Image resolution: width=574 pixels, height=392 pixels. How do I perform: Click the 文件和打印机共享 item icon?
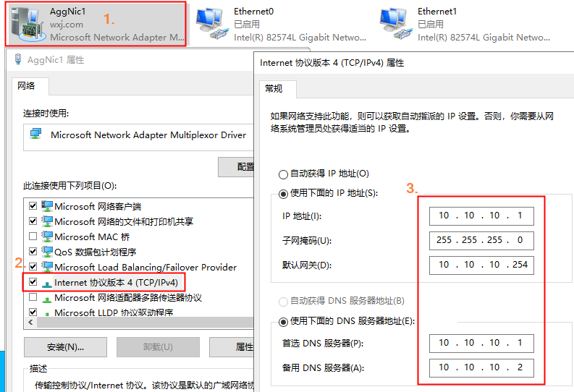click(x=47, y=221)
